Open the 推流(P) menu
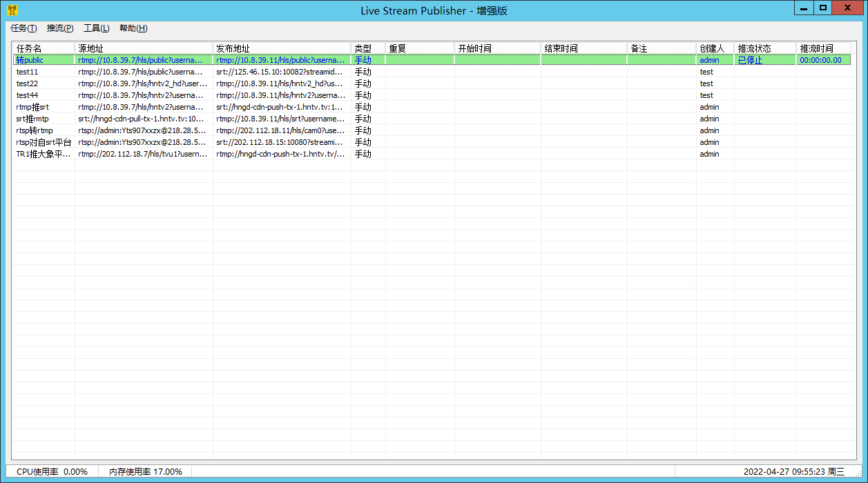Screen dimensions: 868x483 60,28
